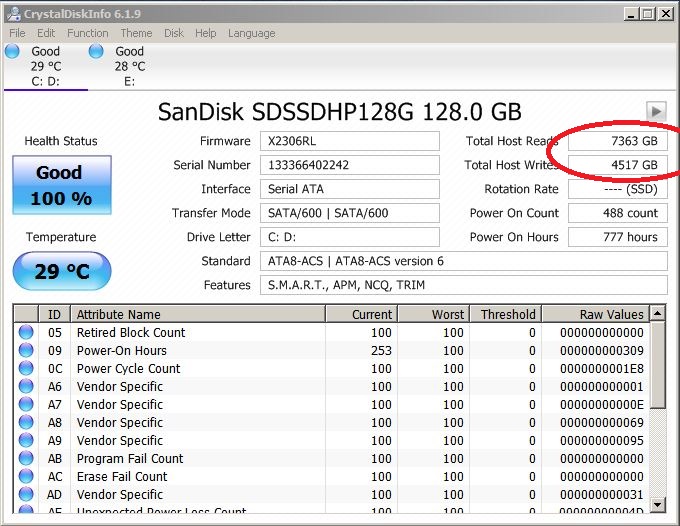Click the Raw Values column header

pyautogui.click(x=595, y=314)
